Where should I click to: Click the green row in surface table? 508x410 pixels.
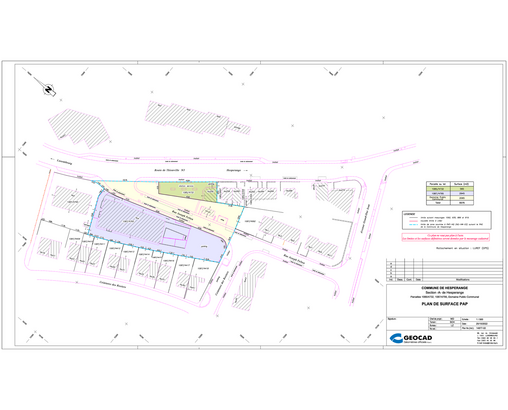click(450, 189)
